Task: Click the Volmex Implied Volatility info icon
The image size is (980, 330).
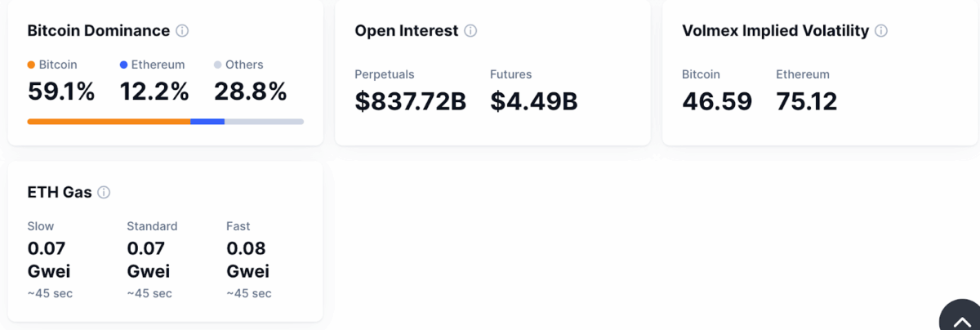Action: pos(881,31)
